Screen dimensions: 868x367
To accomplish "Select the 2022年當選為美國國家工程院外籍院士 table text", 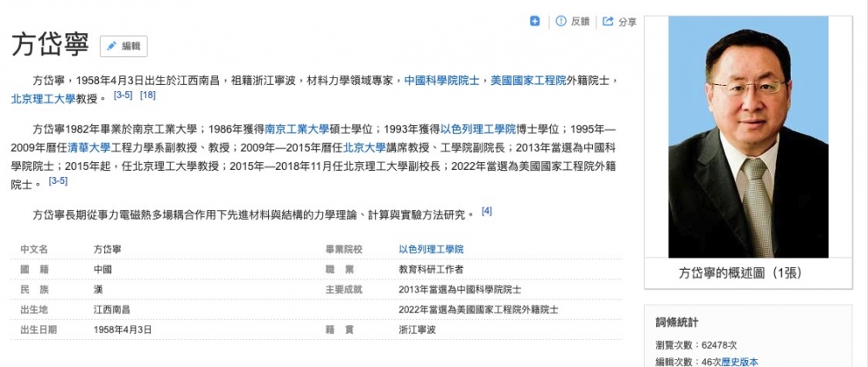I will (478, 310).
